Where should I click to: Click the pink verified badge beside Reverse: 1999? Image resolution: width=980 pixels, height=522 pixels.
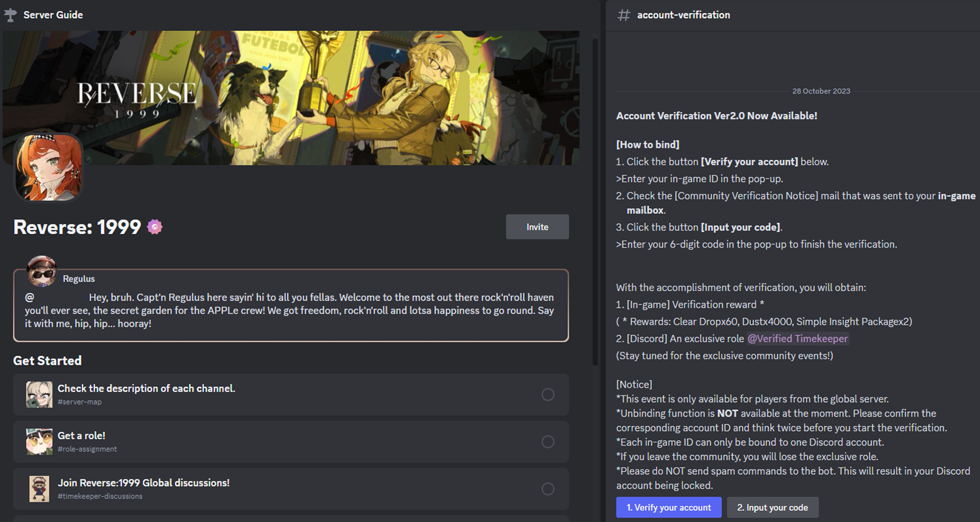coord(155,227)
